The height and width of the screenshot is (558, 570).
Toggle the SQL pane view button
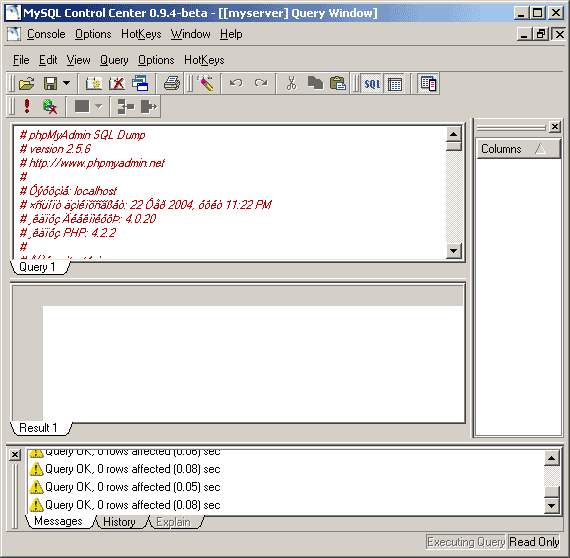[x=372, y=84]
